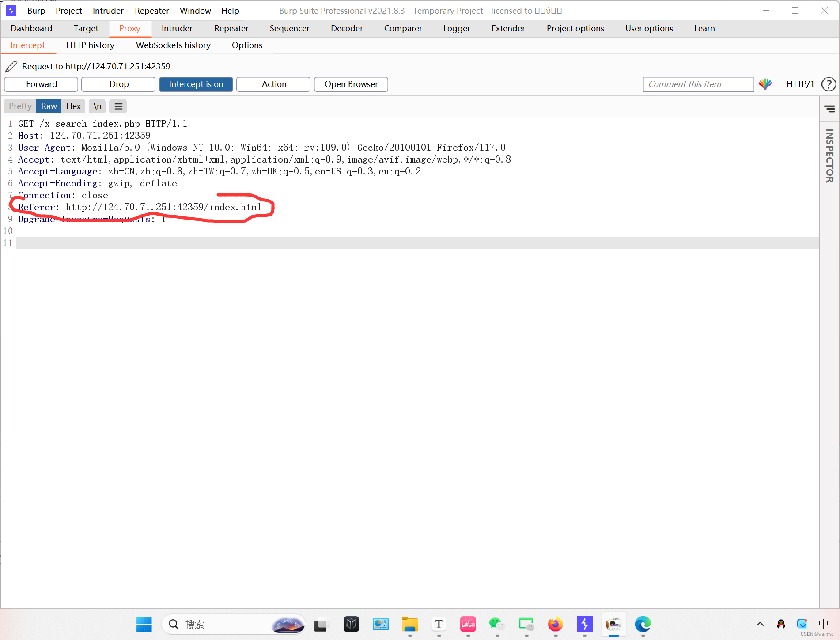Expand the Inspector panel layout icon
840x640 pixels.
pos(829,108)
